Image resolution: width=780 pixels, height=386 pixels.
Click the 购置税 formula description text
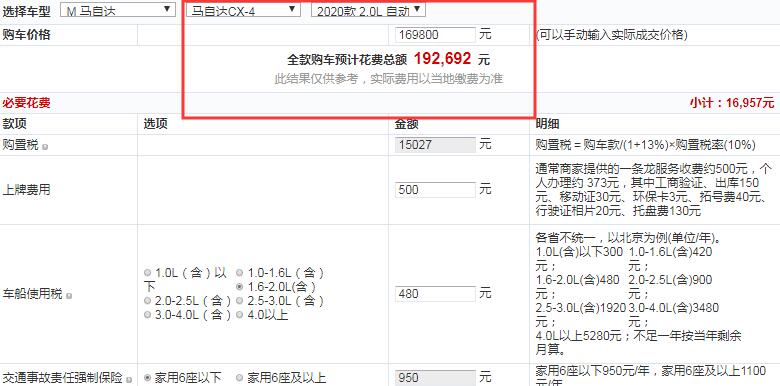(646, 145)
